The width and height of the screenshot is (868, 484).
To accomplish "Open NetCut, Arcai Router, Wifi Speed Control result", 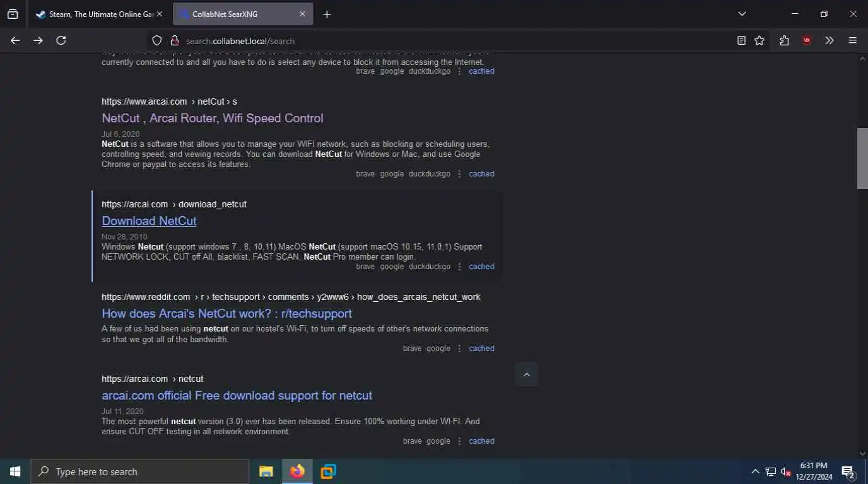I will tap(213, 118).
